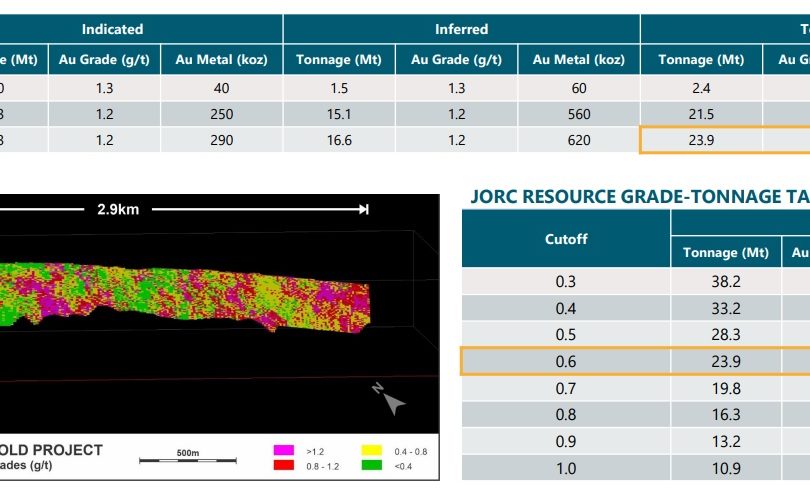Click the Inferred Au Metal value 60
This screenshot has width=810, height=489.
579,88
